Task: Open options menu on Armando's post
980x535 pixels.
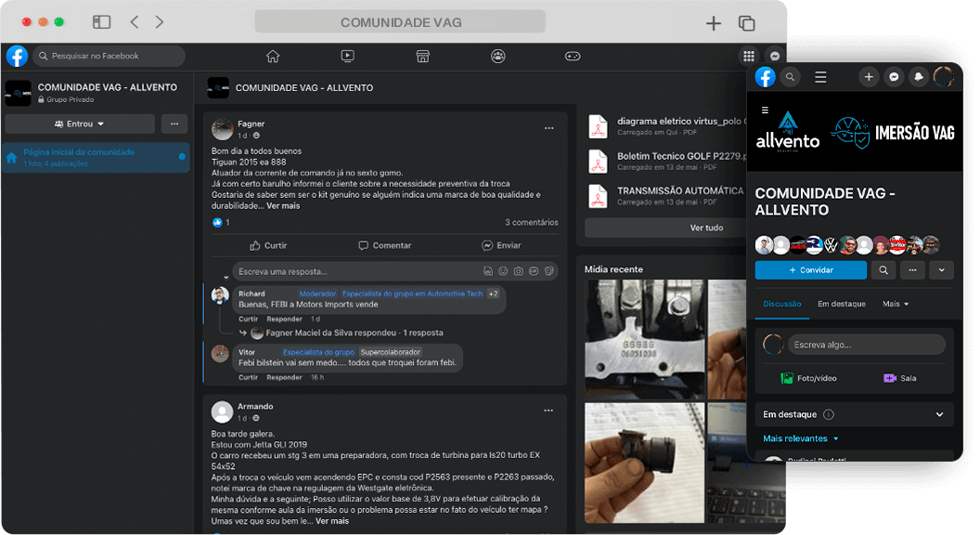Action: 548,411
